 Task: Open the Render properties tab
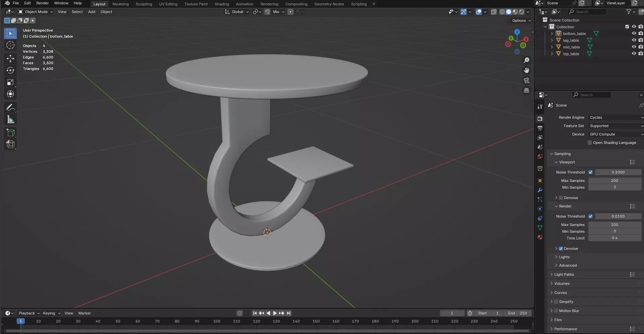coord(540,119)
